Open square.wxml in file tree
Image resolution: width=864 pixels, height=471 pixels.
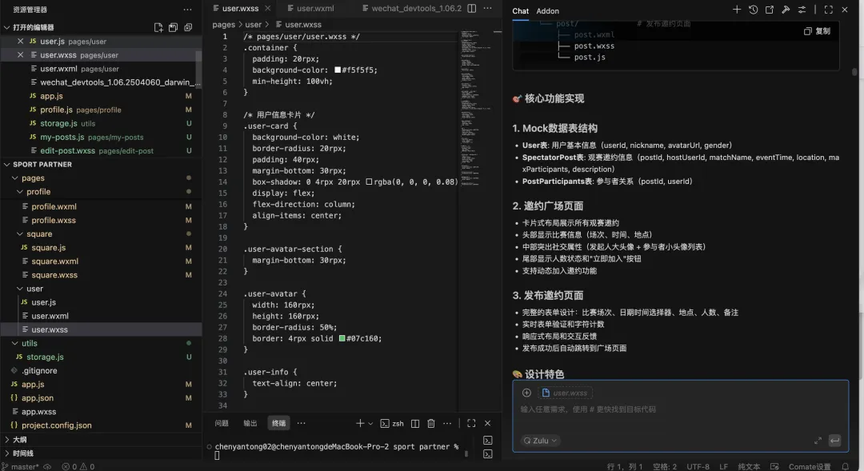55,261
